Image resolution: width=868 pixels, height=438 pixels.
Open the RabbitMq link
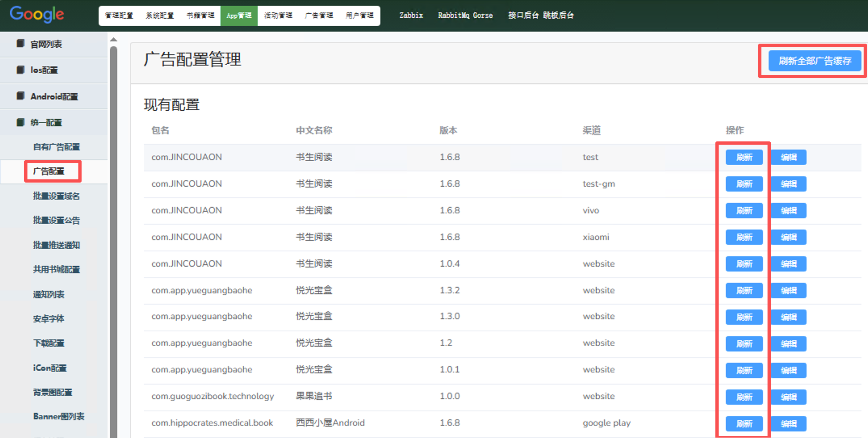coord(453,15)
